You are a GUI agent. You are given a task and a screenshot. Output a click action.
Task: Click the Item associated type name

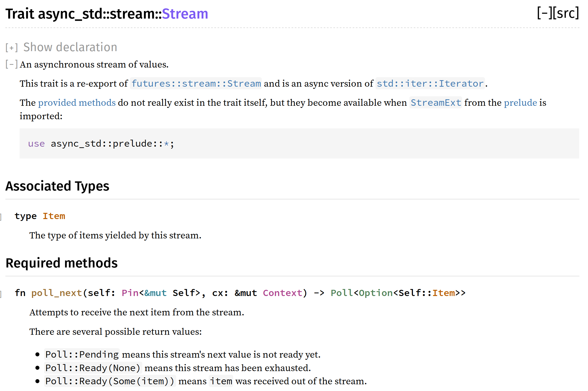(x=54, y=216)
